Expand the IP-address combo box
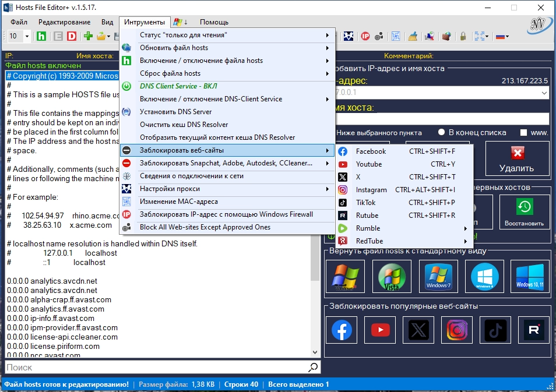556x392 pixels. 544,93
